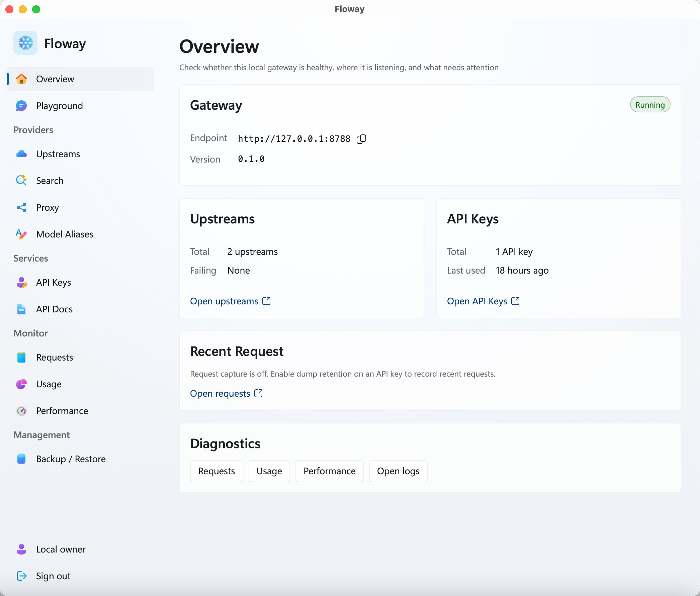700x596 pixels.
Task: Click the Sign out arrow icon
Action: click(21, 576)
